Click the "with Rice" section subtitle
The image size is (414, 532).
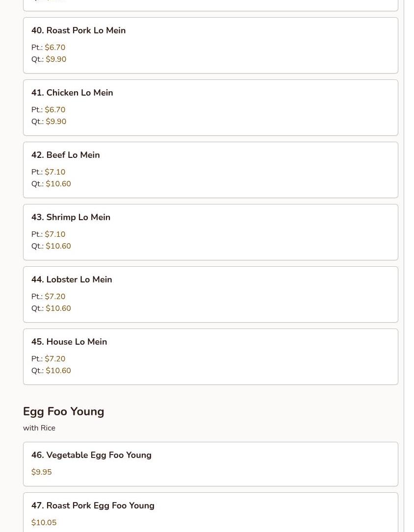pos(39,428)
